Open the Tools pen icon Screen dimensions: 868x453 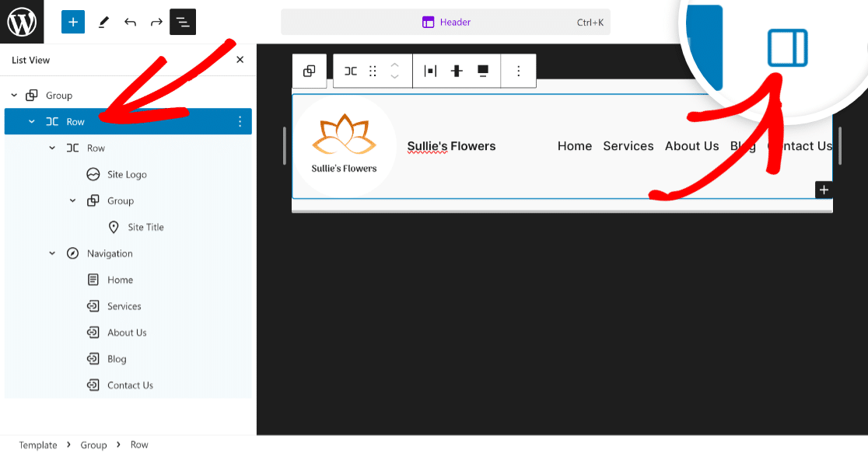(x=103, y=22)
